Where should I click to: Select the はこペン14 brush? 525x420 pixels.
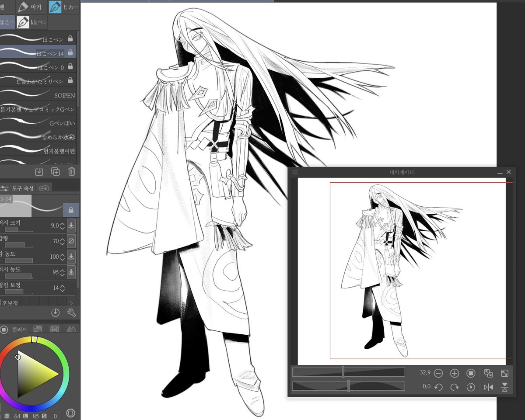38,52
